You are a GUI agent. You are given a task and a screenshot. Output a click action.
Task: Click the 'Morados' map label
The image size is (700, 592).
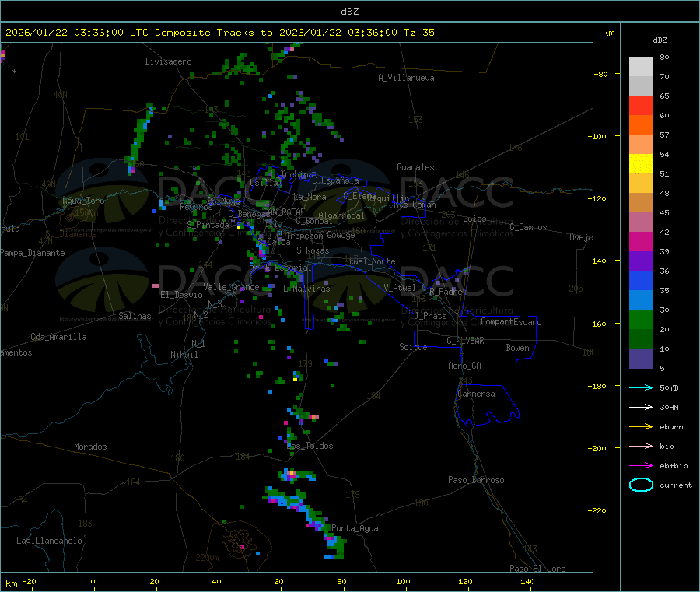(x=90, y=447)
